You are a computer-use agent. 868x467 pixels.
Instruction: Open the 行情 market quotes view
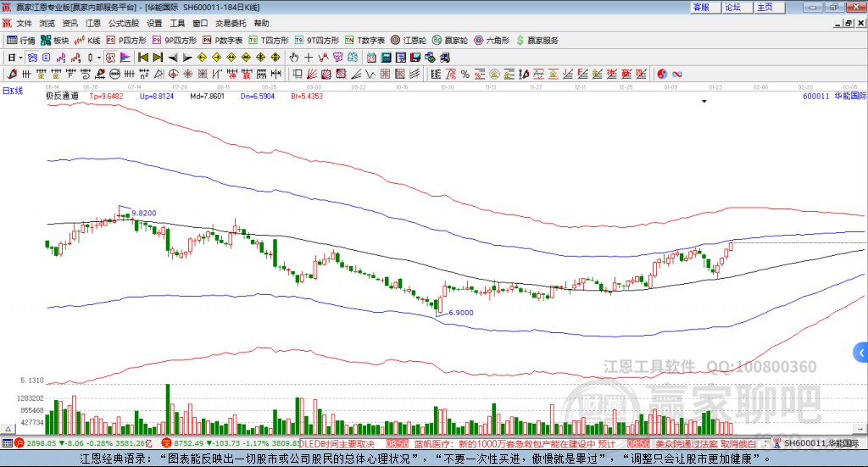click(20, 41)
